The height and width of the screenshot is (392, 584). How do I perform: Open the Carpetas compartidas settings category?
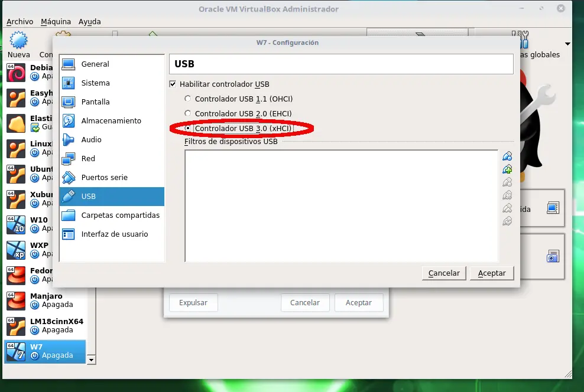click(x=112, y=215)
